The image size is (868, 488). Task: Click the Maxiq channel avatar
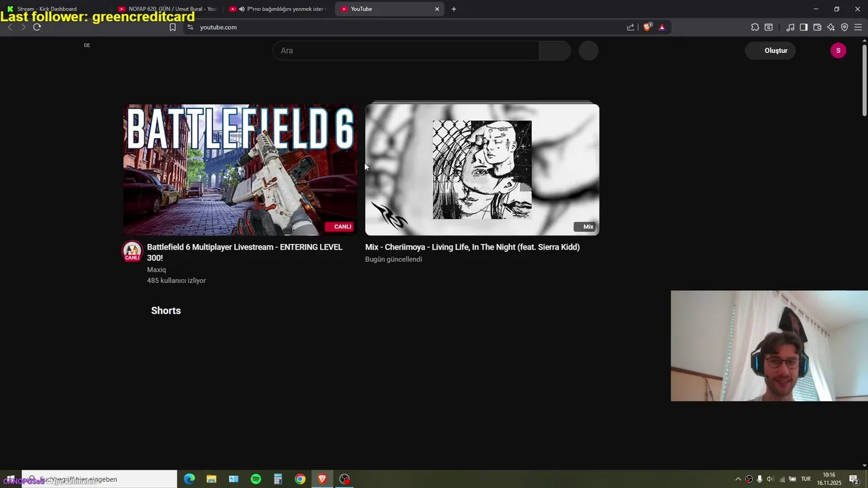click(132, 251)
